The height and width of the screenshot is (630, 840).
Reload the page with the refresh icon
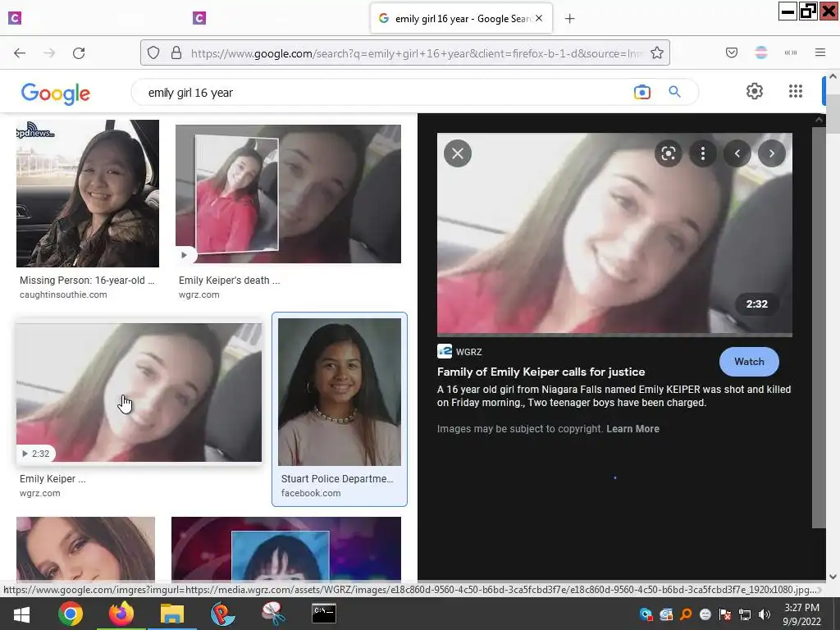79,52
